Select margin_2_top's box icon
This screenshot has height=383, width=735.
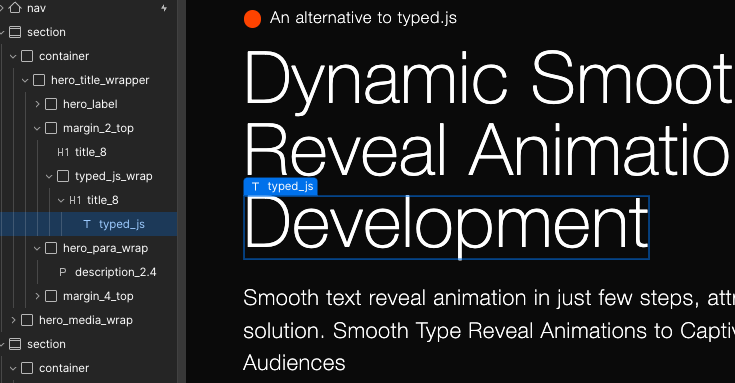pos(51,128)
